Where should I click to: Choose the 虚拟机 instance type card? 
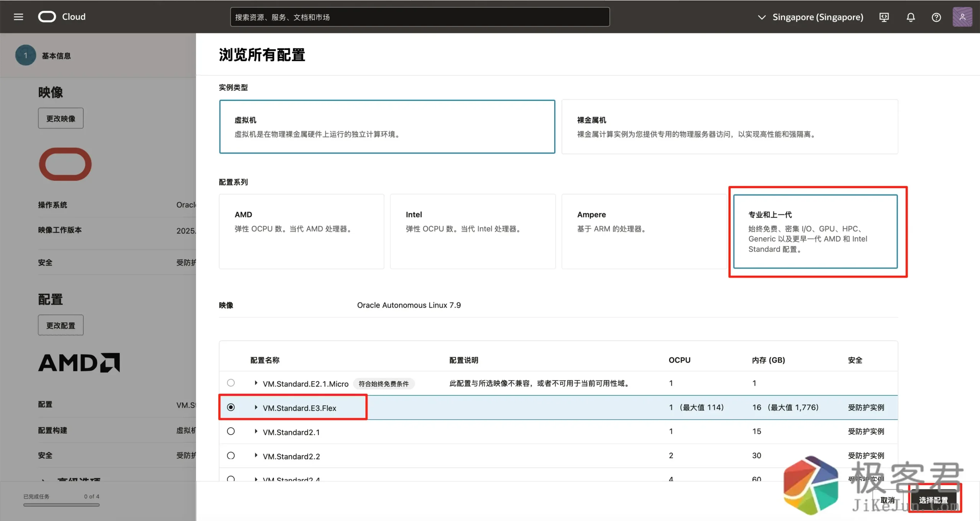[387, 127]
